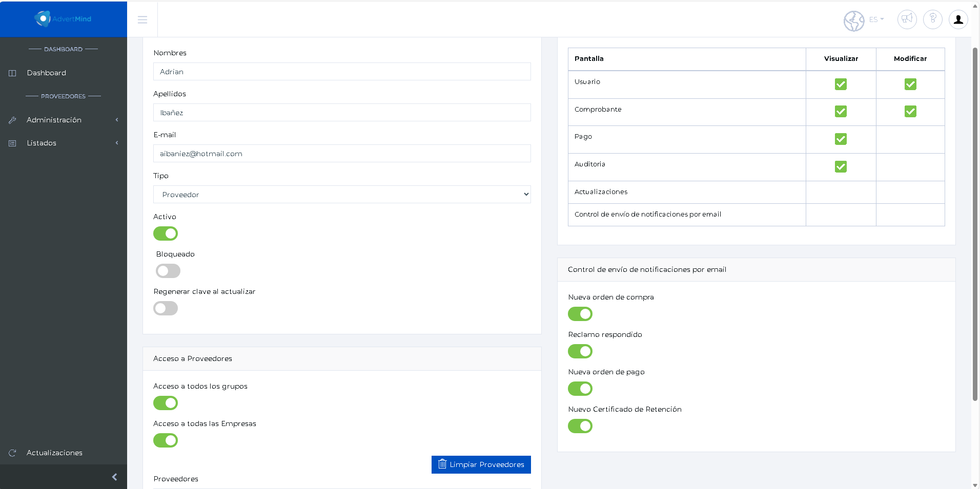The image size is (980, 489).
Task: Toggle the hamburger sidebar menu
Action: point(142,19)
